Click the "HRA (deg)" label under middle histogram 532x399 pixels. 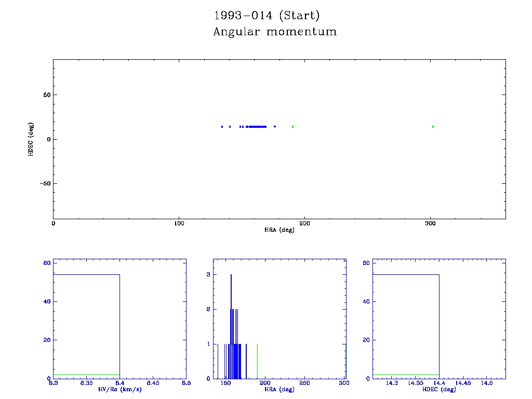(279, 389)
